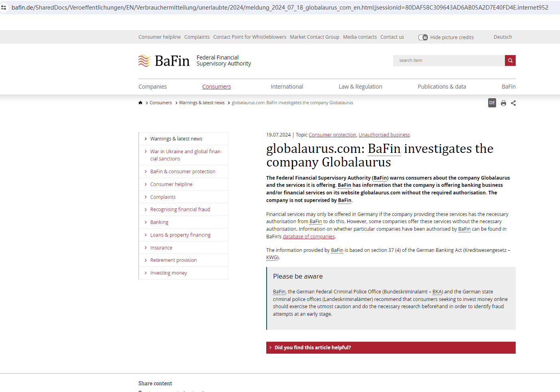Click the KWG abbreviation in article
Image resolution: width=560 pixels, height=392 pixels.
tap(272, 257)
